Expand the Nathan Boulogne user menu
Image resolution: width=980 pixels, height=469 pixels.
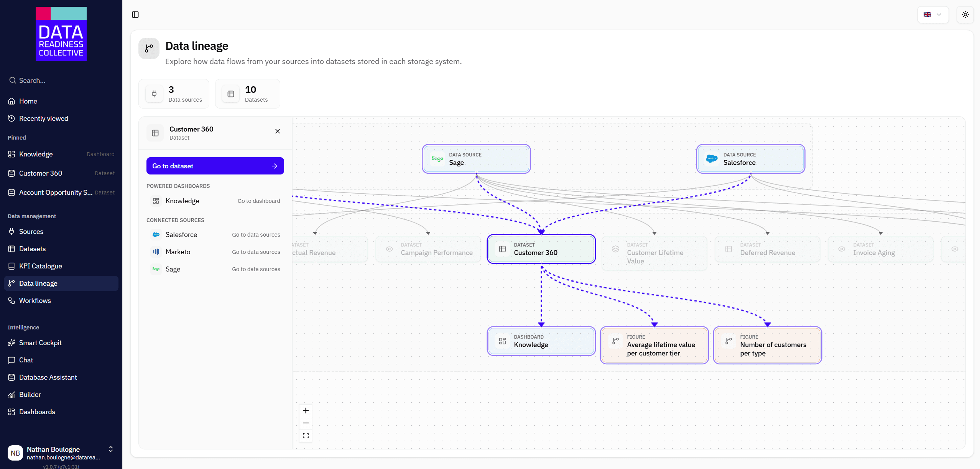111,449
